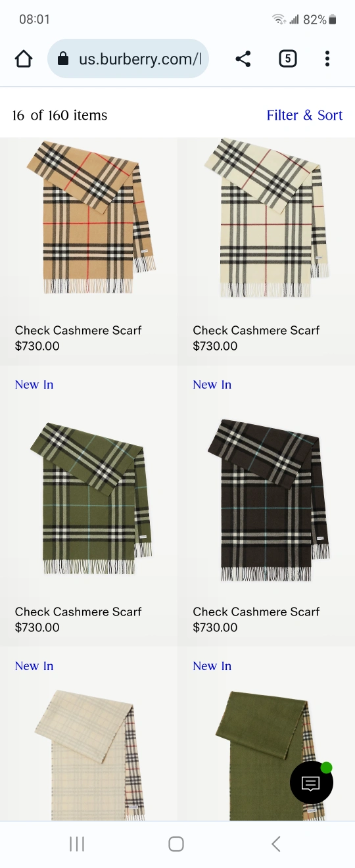This screenshot has height=868, width=355.
Task: Tap the Android back navigation button
Action: (x=276, y=844)
